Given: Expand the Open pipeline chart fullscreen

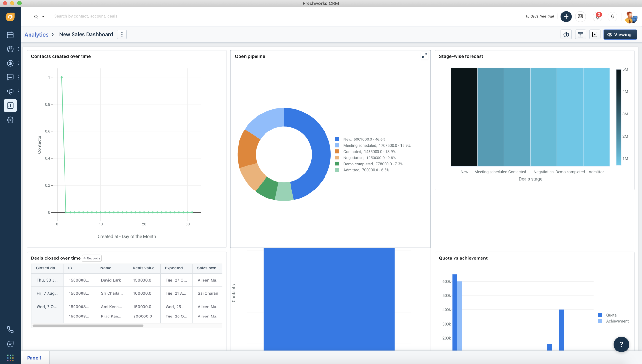Looking at the screenshot, I should [424, 55].
